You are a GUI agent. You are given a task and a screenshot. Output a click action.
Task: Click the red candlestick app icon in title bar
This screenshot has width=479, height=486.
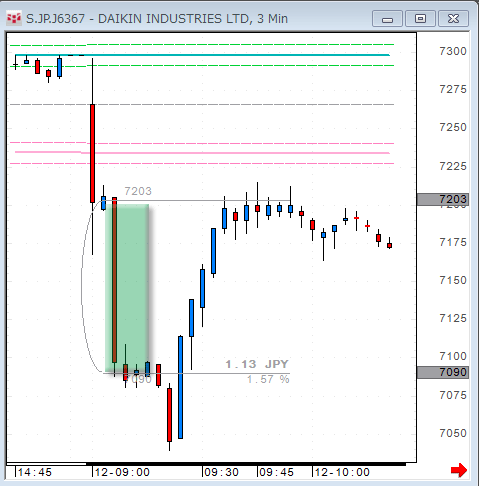point(14,18)
